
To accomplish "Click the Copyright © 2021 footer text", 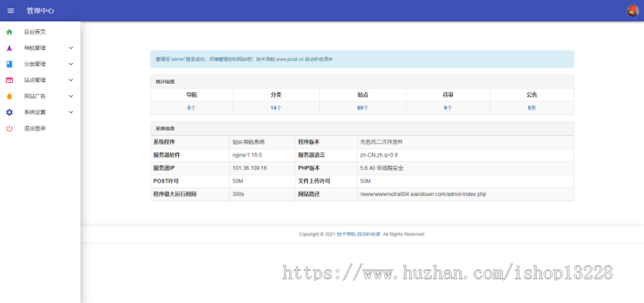I will [x=317, y=234].
